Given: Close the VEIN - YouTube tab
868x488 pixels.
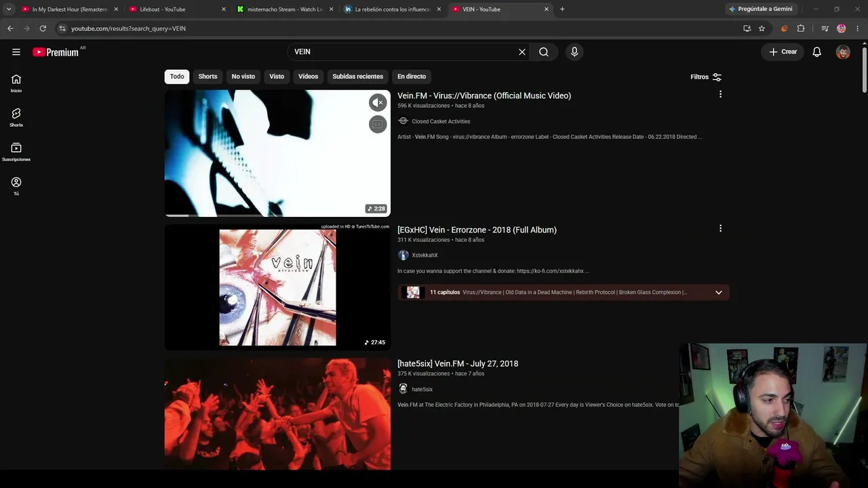Looking at the screenshot, I should pyautogui.click(x=547, y=9).
